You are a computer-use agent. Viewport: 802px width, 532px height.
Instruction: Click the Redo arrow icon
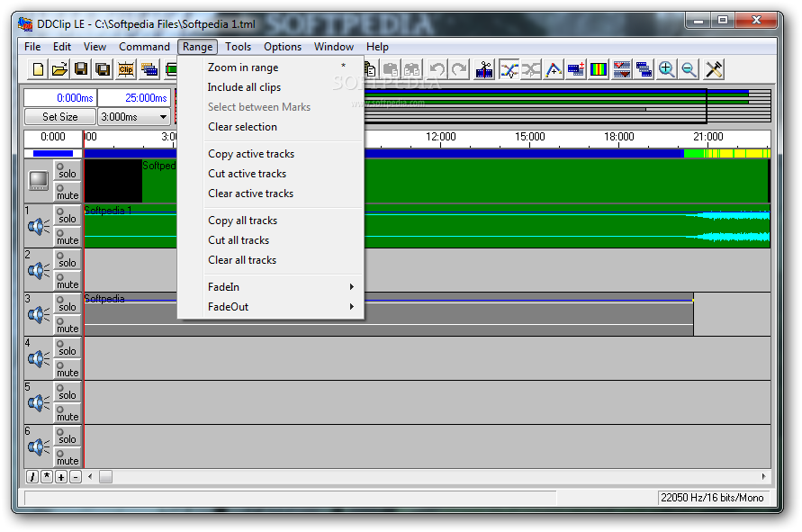[459, 69]
